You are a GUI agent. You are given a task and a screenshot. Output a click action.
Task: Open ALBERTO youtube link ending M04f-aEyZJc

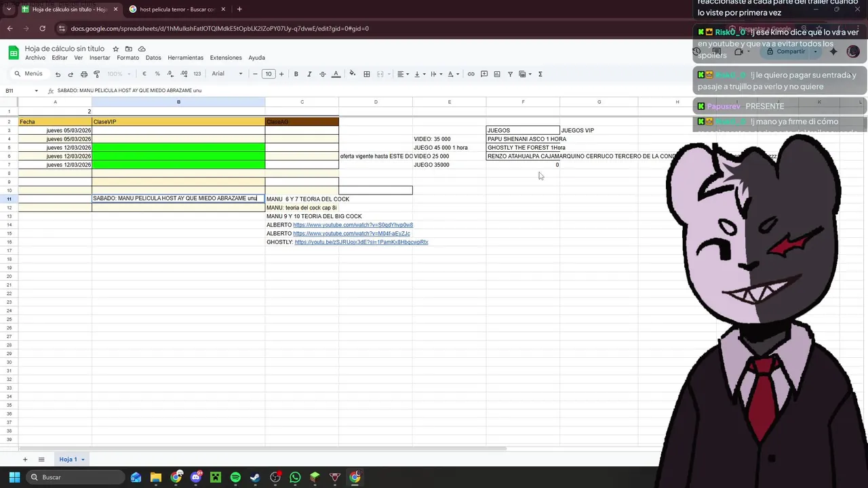click(351, 234)
